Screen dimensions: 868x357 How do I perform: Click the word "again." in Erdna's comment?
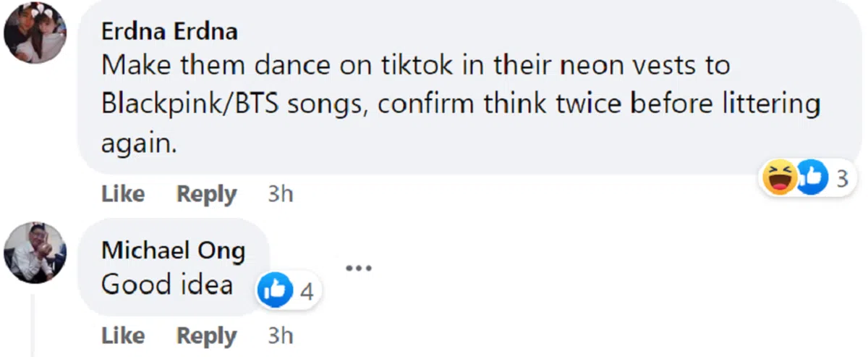(139, 143)
